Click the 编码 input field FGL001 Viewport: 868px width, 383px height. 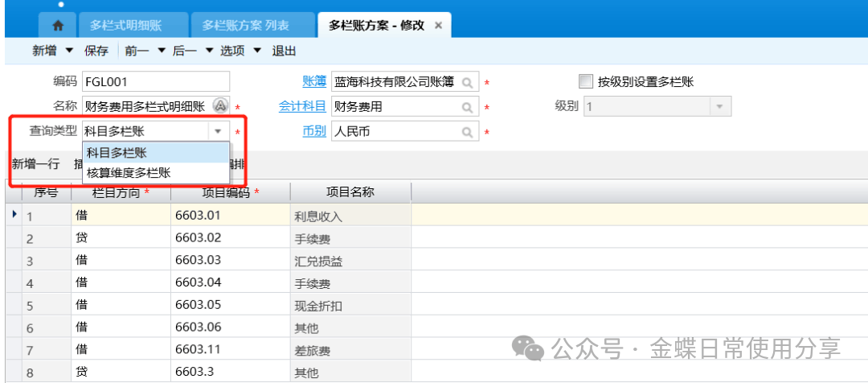(x=154, y=82)
